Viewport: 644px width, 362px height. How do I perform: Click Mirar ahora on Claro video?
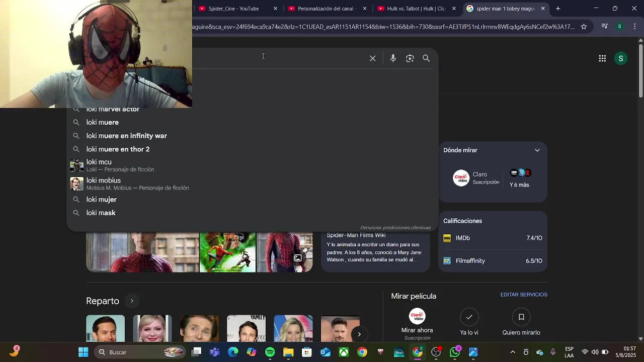(x=417, y=324)
